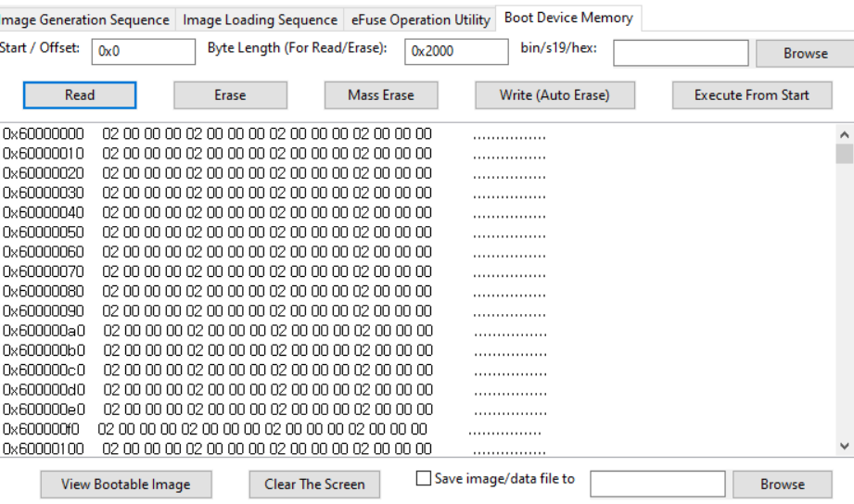The width and height of the screenshot is (854, 504).
Task: Switch to Image Generation Sequence tab
Action: coord(86,19)
